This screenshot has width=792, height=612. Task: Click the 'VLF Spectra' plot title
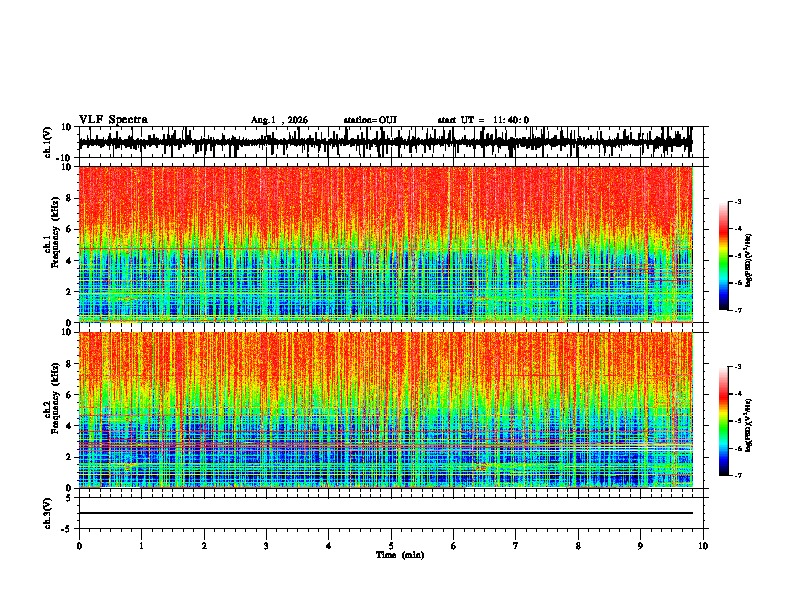pos(113,120)
